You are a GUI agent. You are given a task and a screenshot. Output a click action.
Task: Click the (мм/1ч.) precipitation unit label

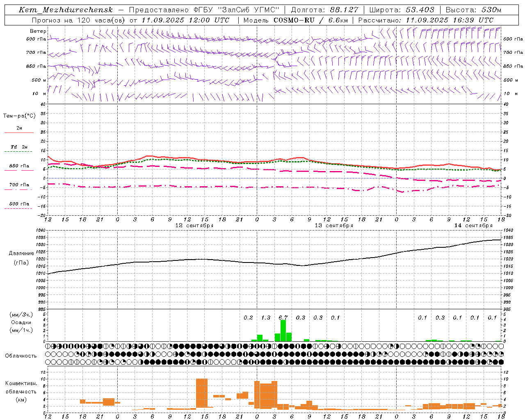point(21,330)
